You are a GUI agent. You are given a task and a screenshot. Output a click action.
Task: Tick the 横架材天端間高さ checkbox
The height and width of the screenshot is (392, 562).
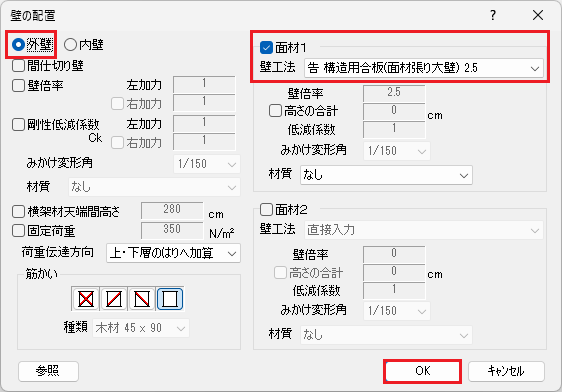click(x=18, y=211)
